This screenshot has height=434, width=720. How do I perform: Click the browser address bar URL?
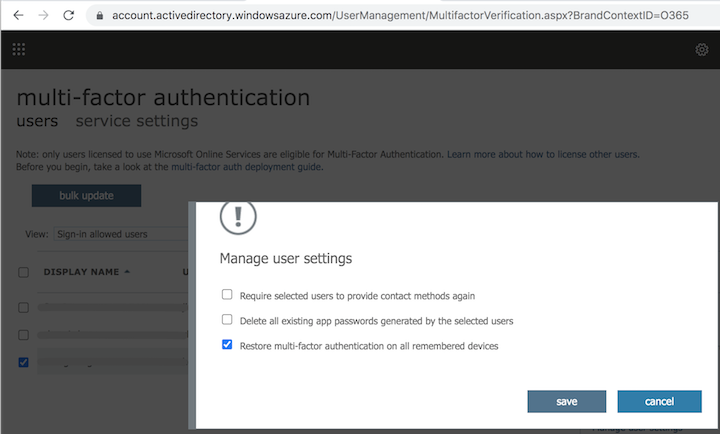click(400, 15)
